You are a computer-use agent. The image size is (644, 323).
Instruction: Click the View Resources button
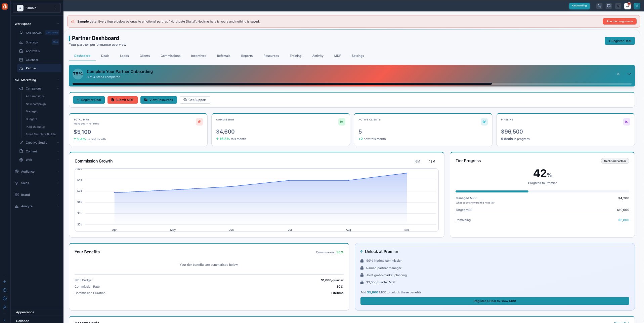tap(159, 100)
